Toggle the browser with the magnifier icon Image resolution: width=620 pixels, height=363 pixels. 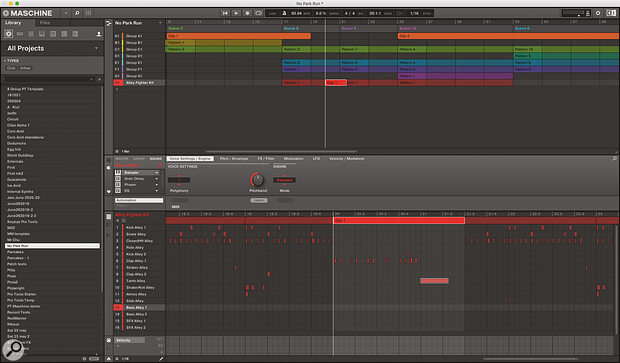click(77, 13)
